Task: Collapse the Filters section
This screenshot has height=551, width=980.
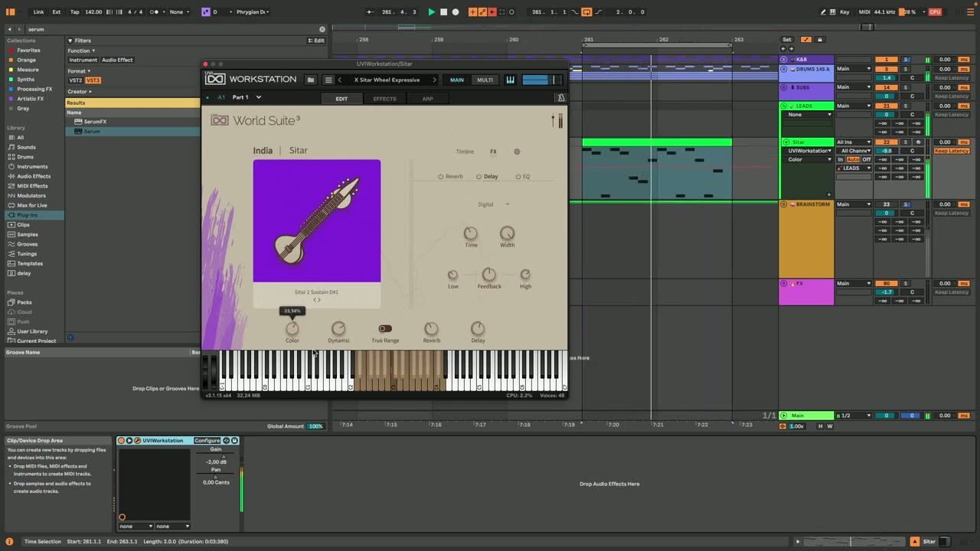Action: click(70, 41)
